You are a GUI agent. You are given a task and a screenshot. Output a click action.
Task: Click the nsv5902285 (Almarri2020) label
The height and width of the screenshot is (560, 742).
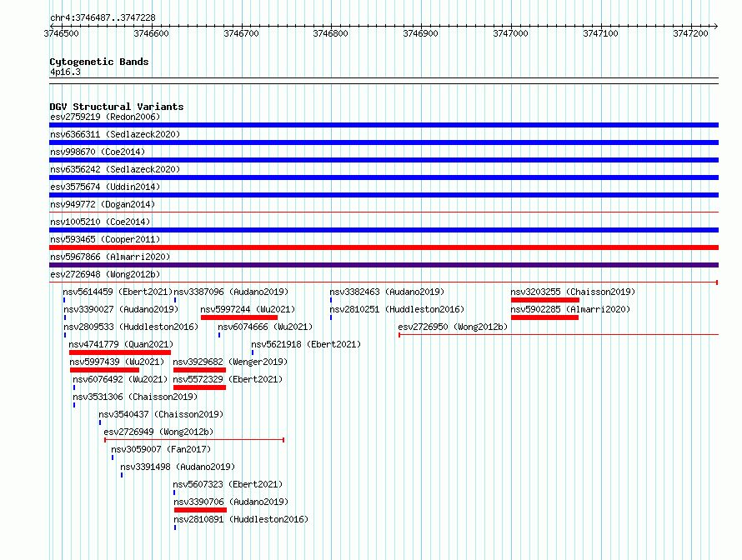point(570,309)
